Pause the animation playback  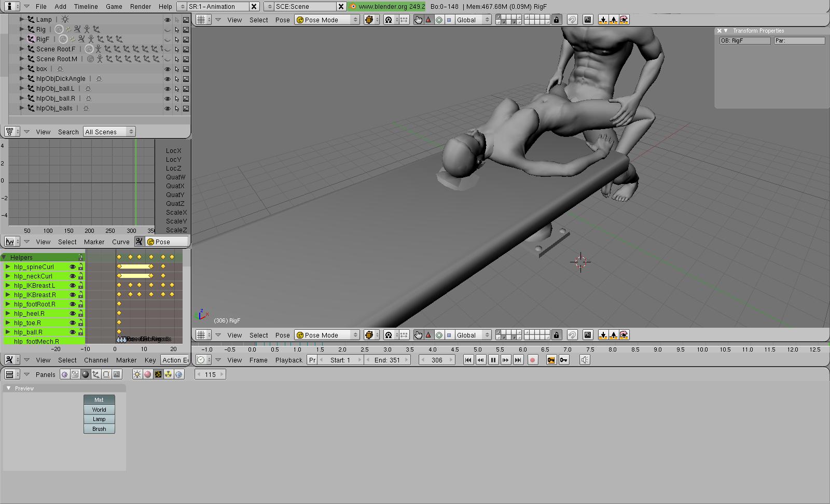click(x=493, y=360)
